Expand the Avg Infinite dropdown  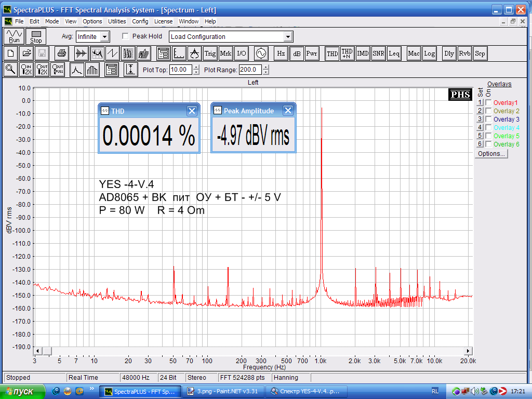click(x=104, y=37)
